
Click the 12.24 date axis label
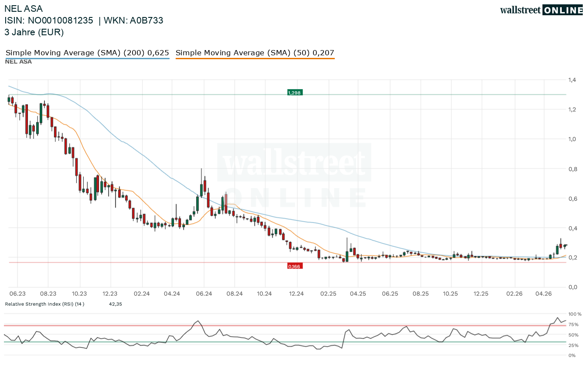click(x=296, y=293)
